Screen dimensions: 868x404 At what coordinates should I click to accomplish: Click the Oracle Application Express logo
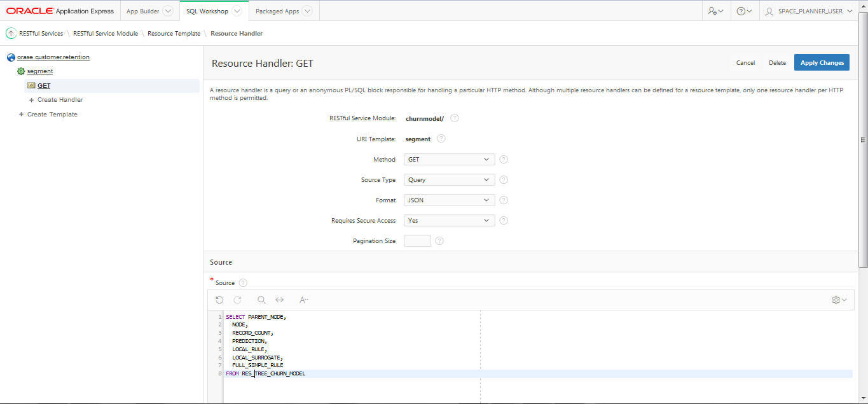[60, 11]
